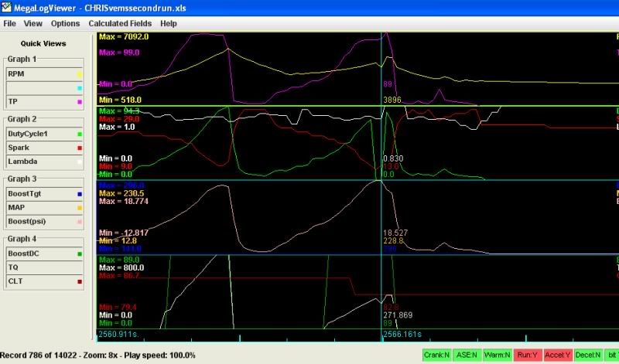
Task: Click the pink swatch next to Boost(psi)
Action: [x=80, y=222]
